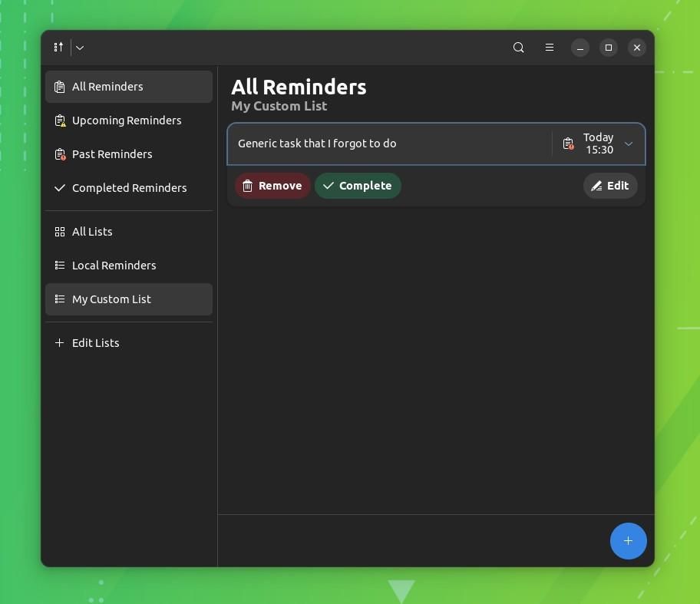700x604 pixels.
Task: Click the overdue clipboard icon on the reminder
Action: click(568, 144)
